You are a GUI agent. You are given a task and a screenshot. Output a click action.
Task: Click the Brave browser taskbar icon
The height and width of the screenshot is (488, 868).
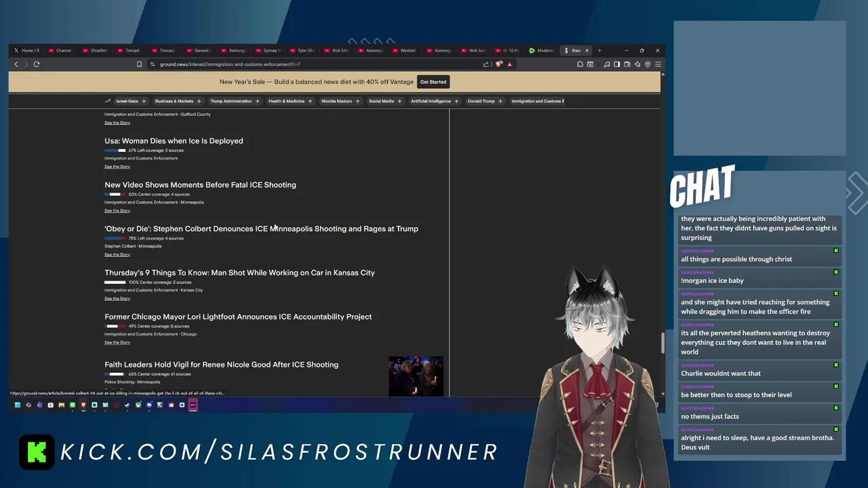coord(83,405)
